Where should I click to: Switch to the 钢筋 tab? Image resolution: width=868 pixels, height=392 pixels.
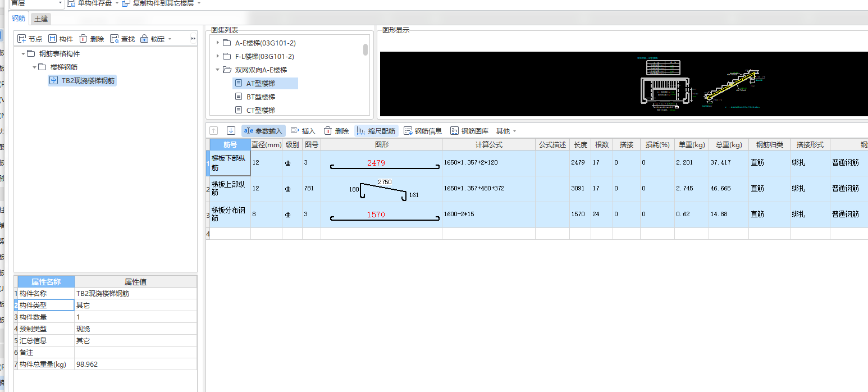point(19,19)
